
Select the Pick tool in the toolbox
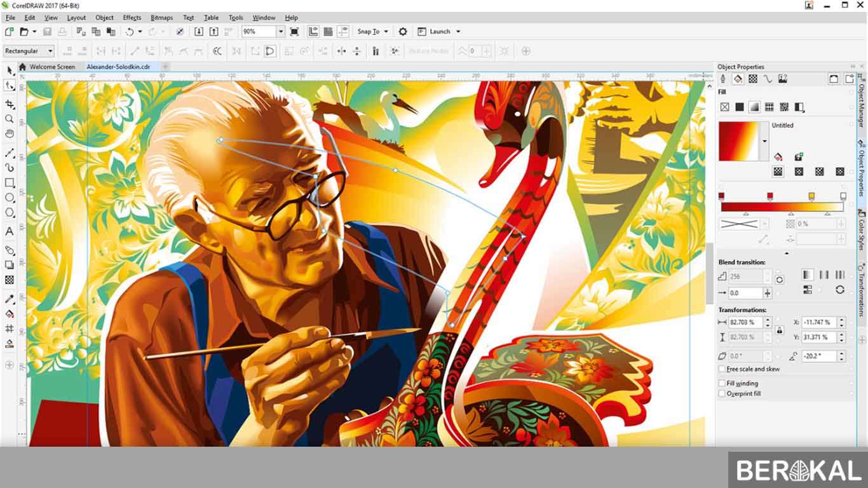[x=10, y=70]
